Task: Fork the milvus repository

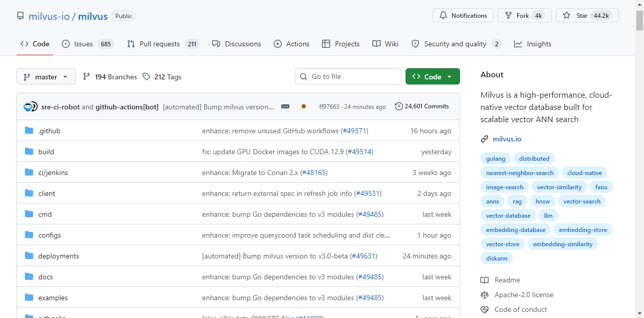Action: pos(525,15)
